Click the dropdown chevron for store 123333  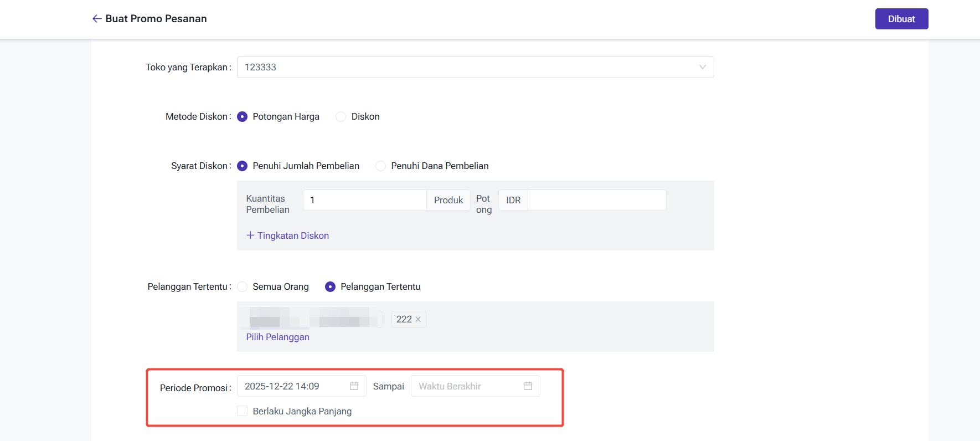(x=702, y=68)
